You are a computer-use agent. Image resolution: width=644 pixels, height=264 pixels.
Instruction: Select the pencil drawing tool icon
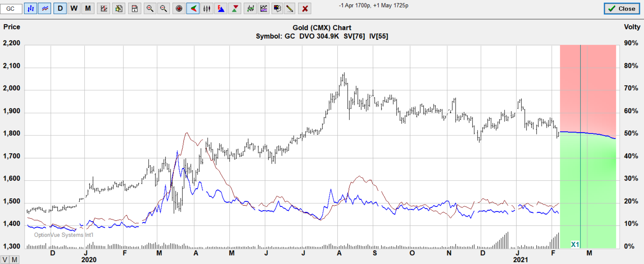(x=290, y=9)
